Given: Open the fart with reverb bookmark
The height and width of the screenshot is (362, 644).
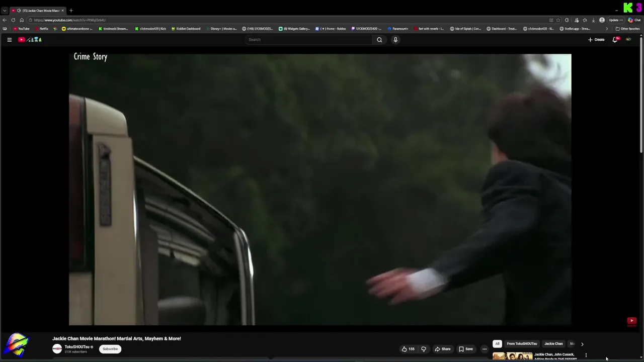Looking at the screenshot, I should click(x=429, y=29).
